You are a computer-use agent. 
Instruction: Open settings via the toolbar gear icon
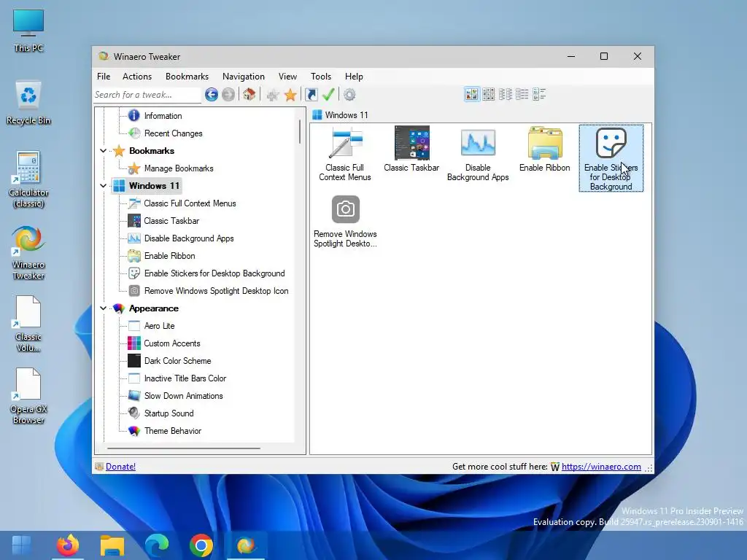pyautogui.click(x=349, y=95)
